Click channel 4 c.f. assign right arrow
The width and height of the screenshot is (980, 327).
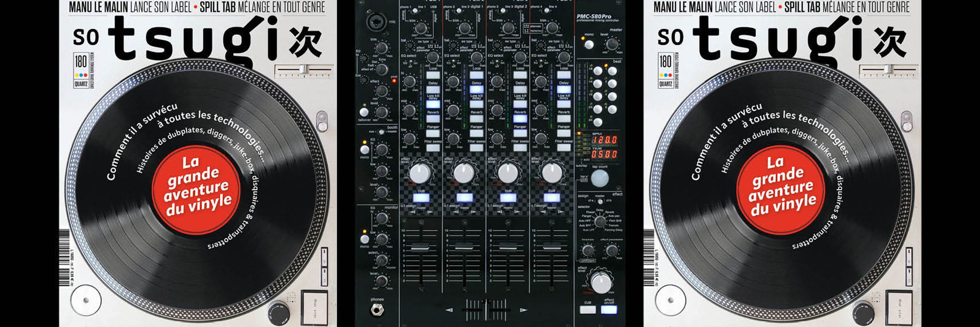coord(560,212)
